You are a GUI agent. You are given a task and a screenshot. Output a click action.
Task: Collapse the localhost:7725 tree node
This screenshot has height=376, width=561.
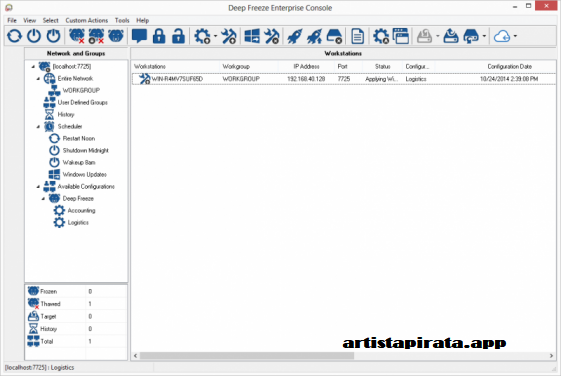[x=33, y=67]
